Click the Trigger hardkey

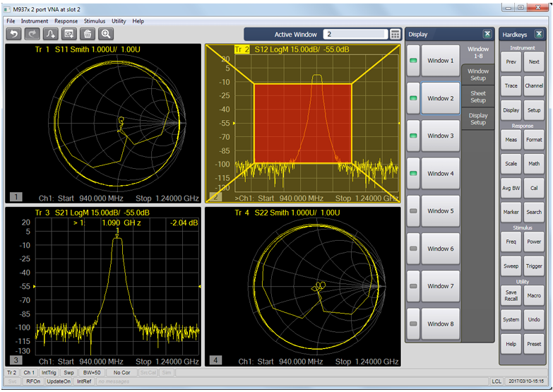534,266
